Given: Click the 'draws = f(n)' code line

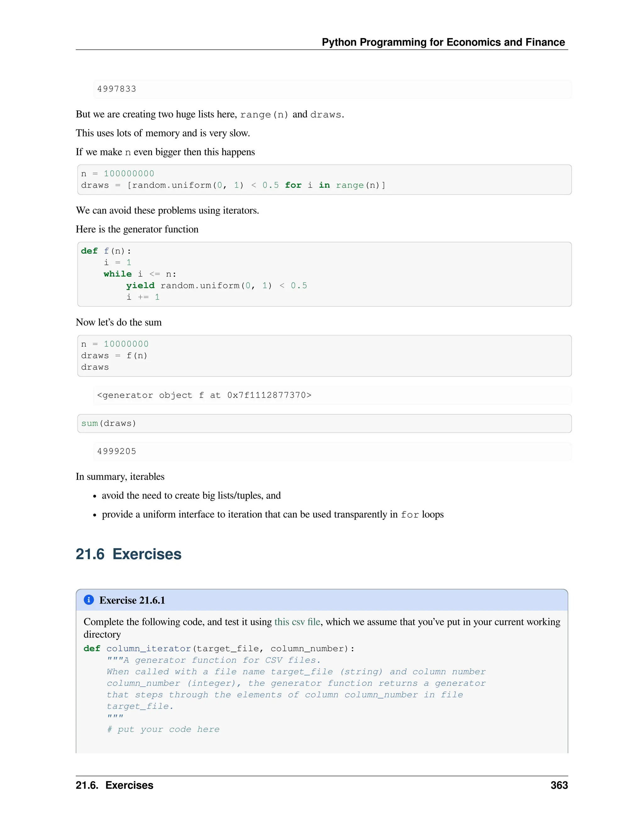Looking at the screenshot, I should tap(114, 356).
